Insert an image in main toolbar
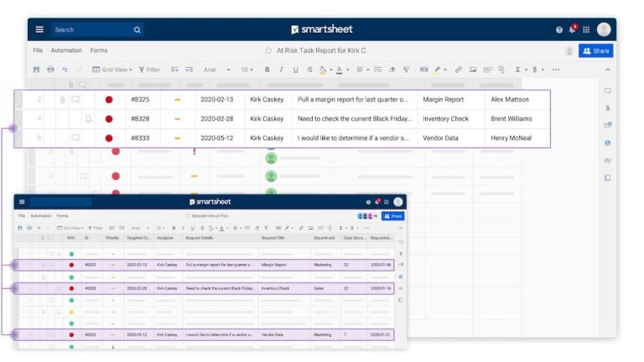The image size is (644, 362). click(473, 70)
